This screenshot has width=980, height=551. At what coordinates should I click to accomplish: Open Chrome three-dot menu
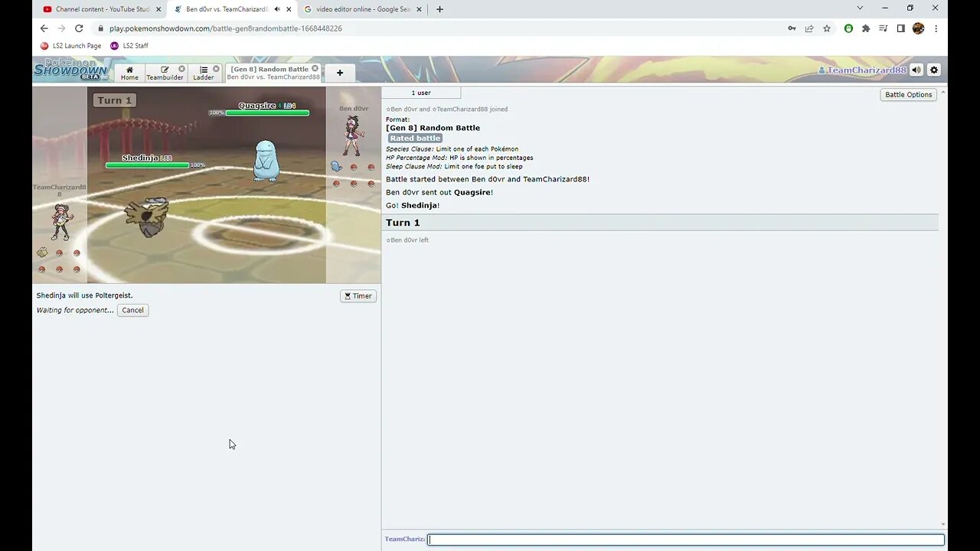[936, 28]
